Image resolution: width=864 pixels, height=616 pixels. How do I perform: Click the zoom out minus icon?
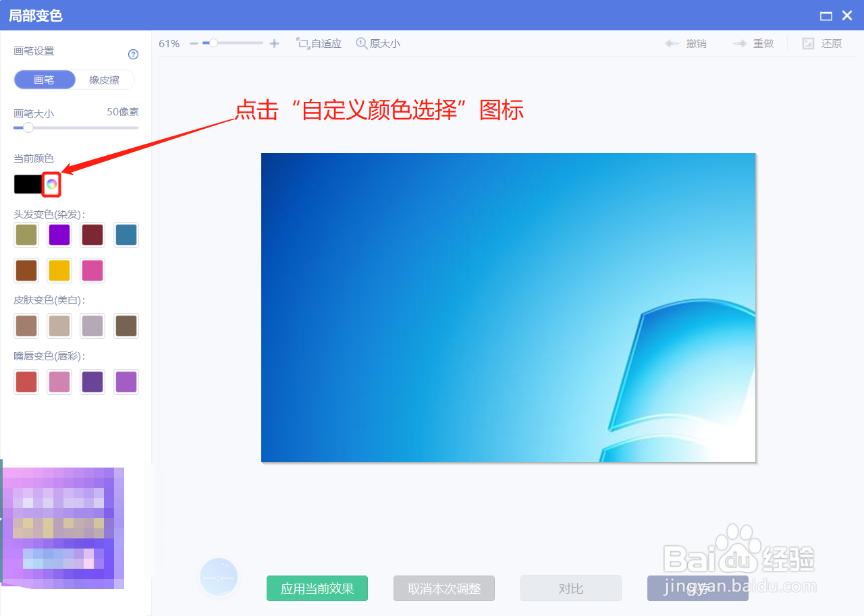coord(194,43)
